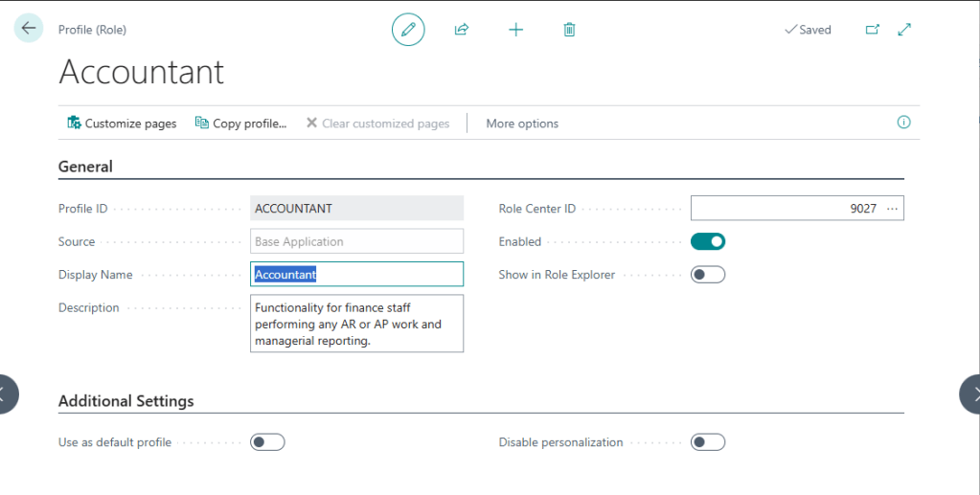Image resolution: width=980 pixels, height=495 pixels.
Task: Open Role Center ID lookup ellipsis
Action: [x=893, y=209]
